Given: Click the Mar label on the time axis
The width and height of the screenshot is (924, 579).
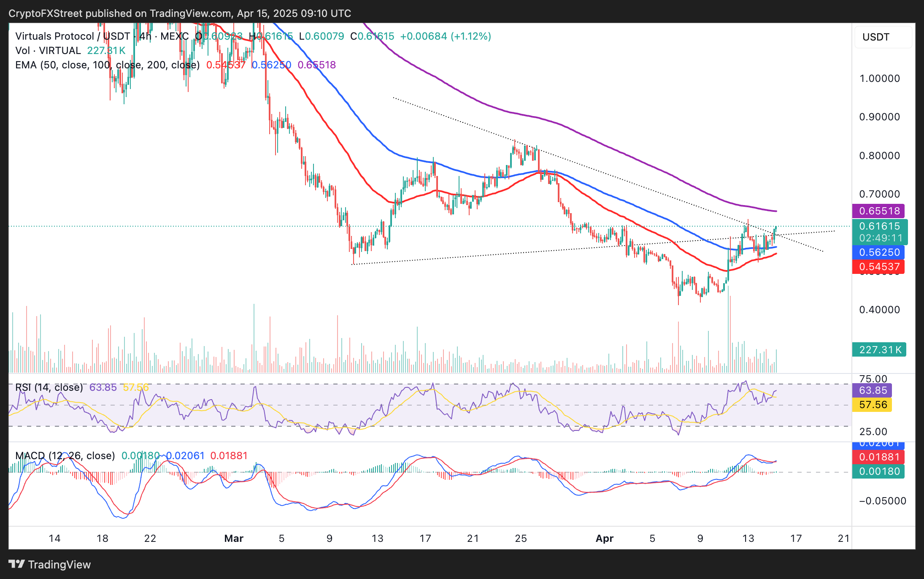Looking at the screenshot, I should 234,538.
